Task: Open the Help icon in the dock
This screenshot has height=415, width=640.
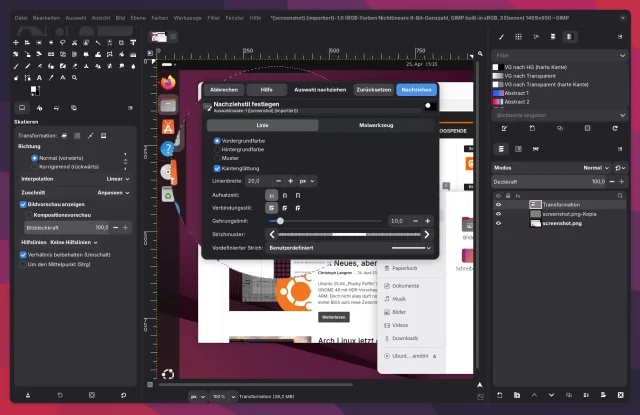Action: pos(168,148)
